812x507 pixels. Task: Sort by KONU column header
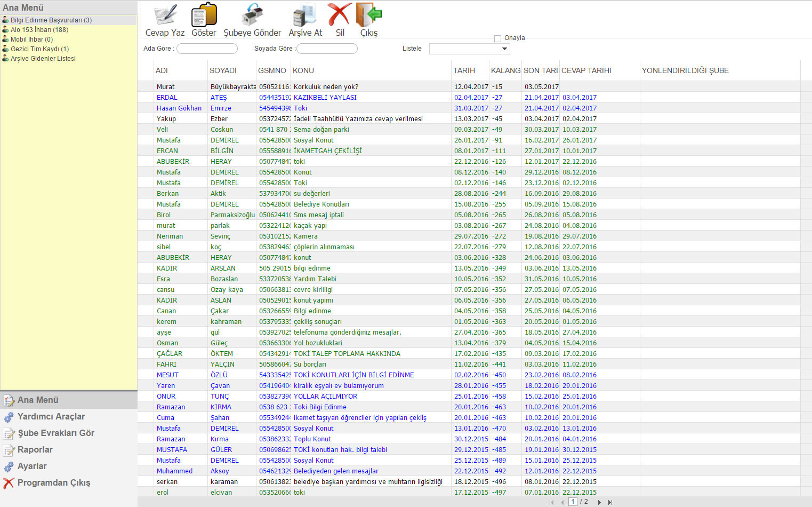(x=371, y=70)
